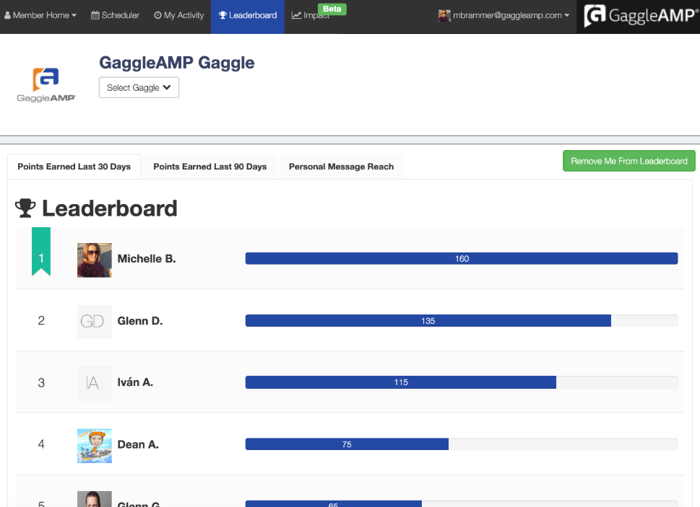Screen dimensions: 700x507
Task: Click Dean A.'s 75 points bar
Action: point(347,444)
